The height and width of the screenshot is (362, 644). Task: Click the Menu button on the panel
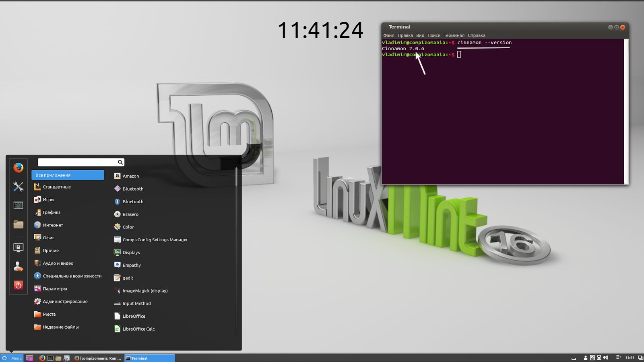pos(12,358)
